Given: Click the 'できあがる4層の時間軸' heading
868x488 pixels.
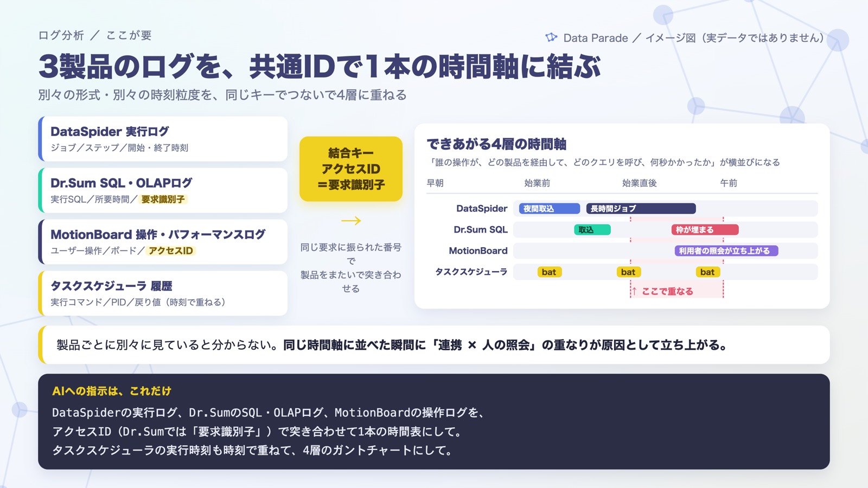Looking at the screenshot, I should point(496,144).
